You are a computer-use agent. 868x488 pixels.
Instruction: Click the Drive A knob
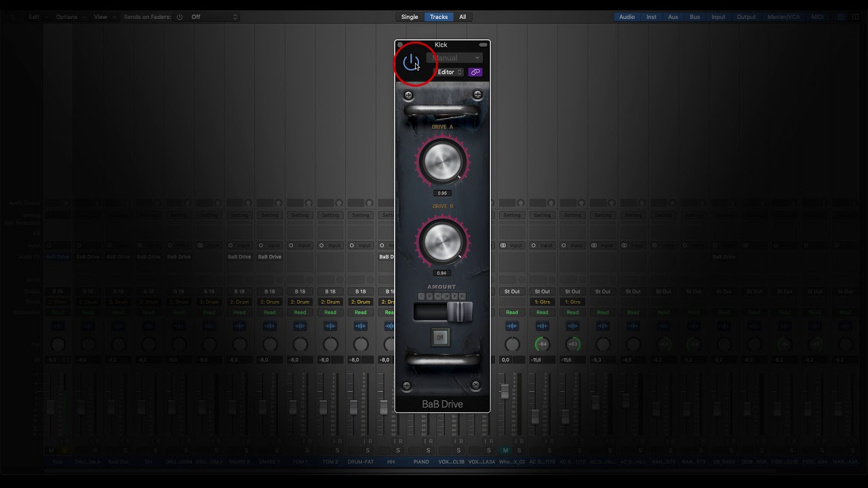pyautogui.click(x=443, y=161)
